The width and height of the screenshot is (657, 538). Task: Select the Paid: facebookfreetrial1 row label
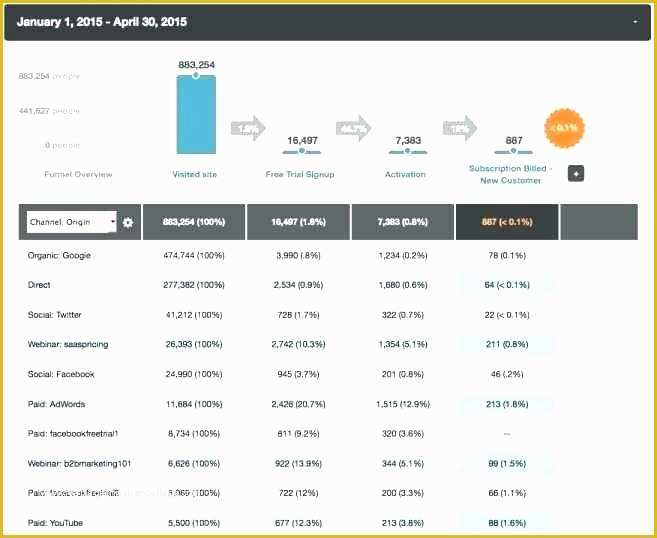pyautogui.click(x=73, y=434)
